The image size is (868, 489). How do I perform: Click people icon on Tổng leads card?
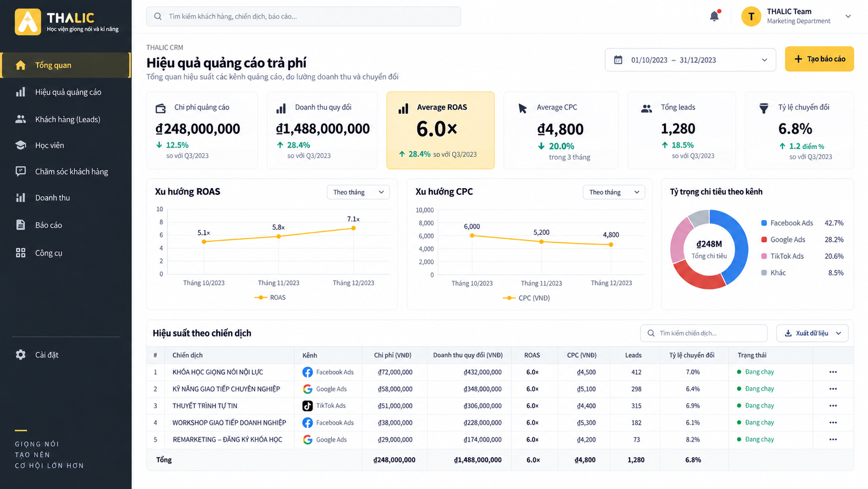[x=646, y=109]
